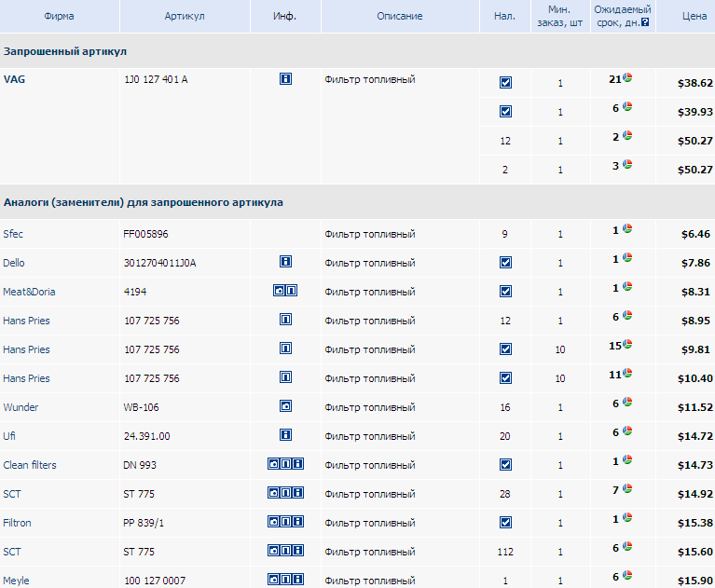The height and width of the screenshot is (588, 715).
Task: Click article number PP 839/1
Action: click(144, 523)
